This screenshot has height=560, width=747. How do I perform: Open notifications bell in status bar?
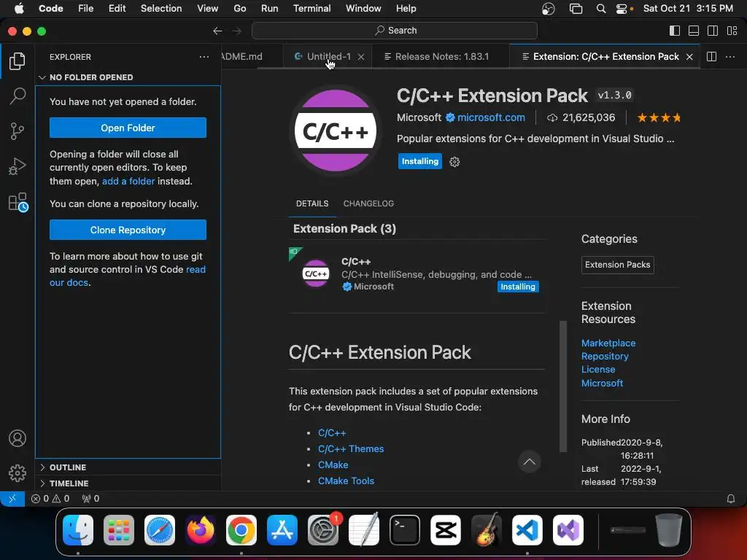click(x=730, y=499)
